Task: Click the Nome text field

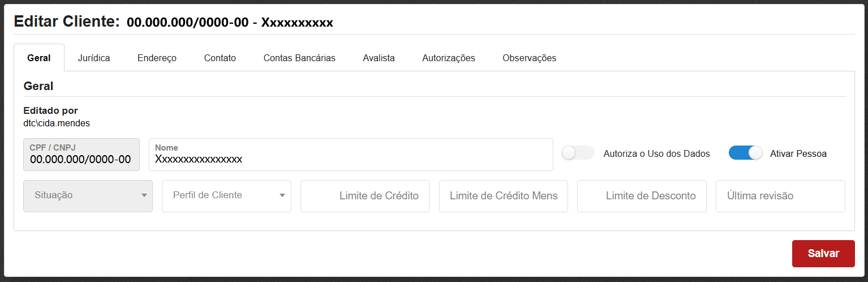Action: tap(351, 159)
